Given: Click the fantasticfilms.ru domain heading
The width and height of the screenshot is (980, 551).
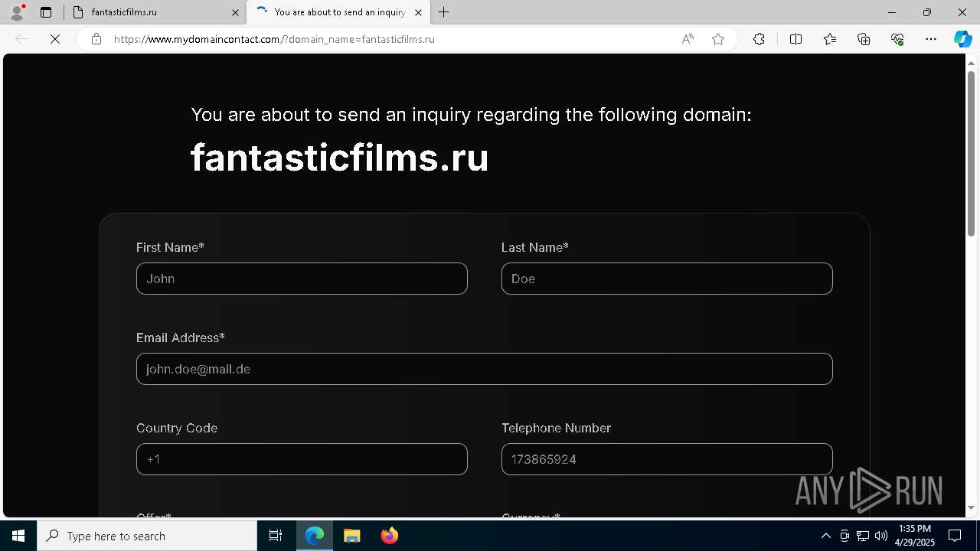Looking at the screenshot, I should pos(339,157).
